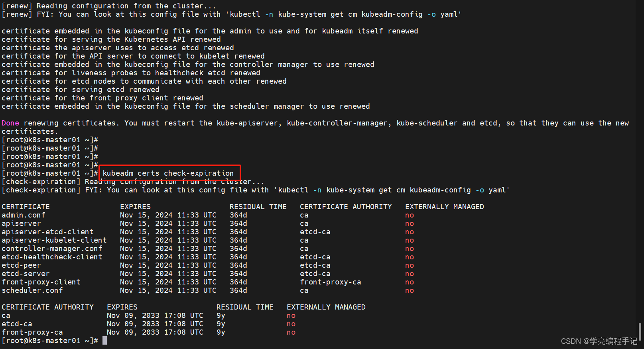Click the etcd-peer certificate entry
The height and width of the screenshot is (349, 644).
pos(21,265)
